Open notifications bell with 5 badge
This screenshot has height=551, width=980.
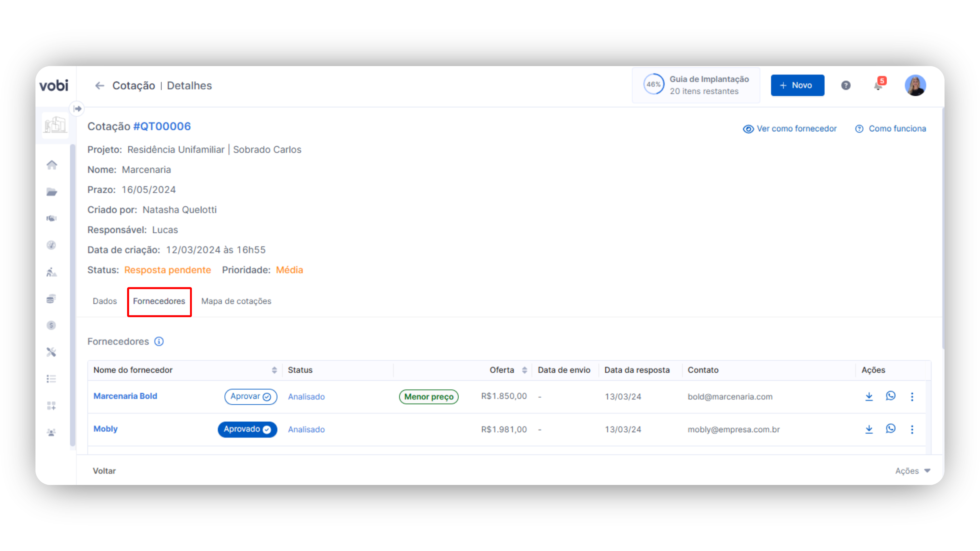click(x=878, y=85)
